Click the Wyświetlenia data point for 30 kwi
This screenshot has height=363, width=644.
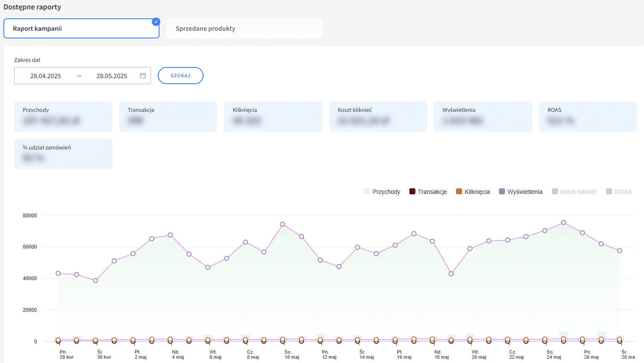95,281
